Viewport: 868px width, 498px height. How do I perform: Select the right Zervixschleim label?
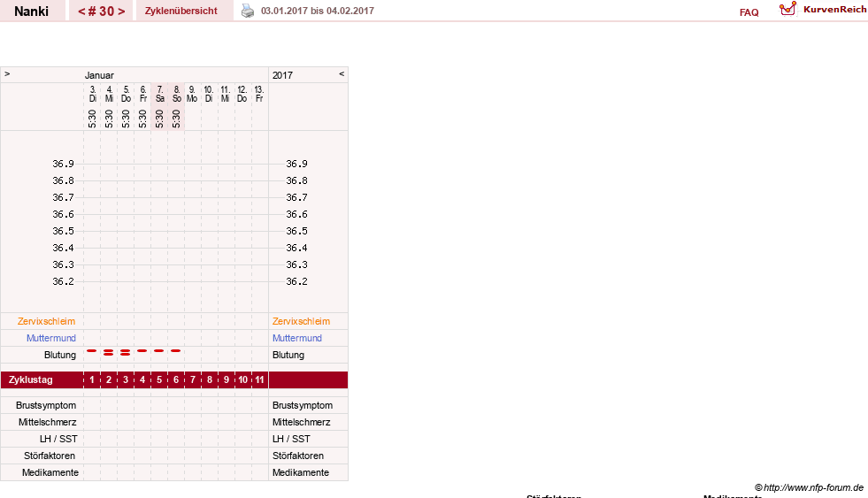pos(301,321)
